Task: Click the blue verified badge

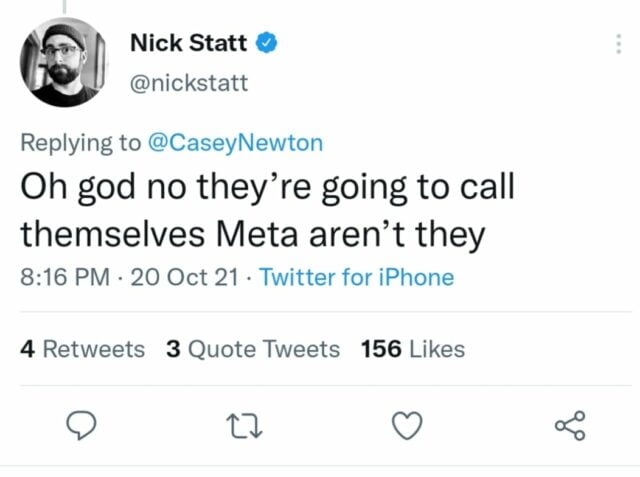Action: click(x=267, y=42)
